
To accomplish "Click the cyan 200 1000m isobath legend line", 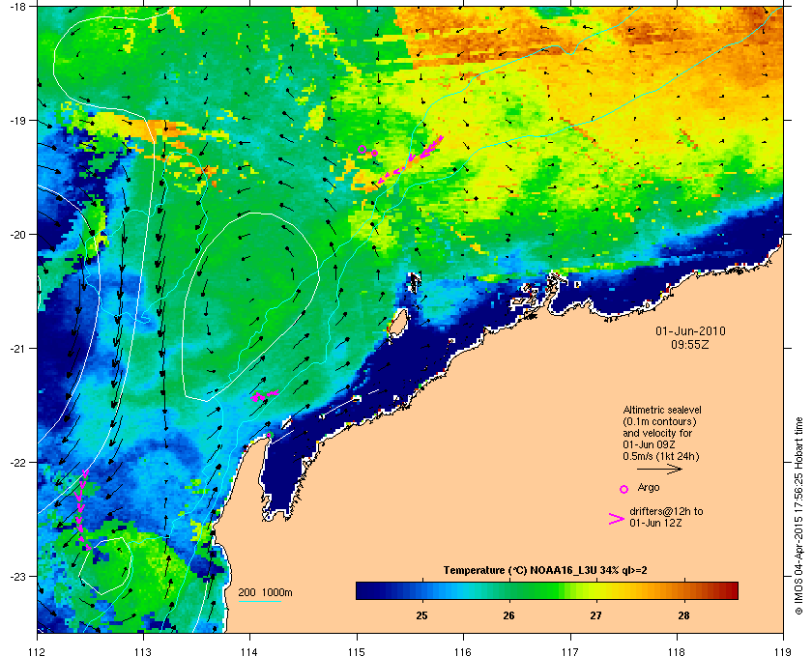I will point(259,602).
